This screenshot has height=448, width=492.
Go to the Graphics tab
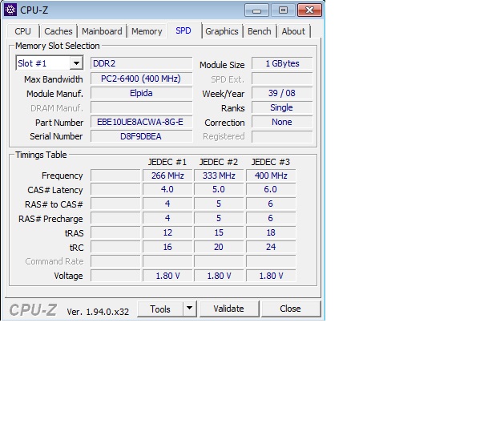click(x=222, y=31)
